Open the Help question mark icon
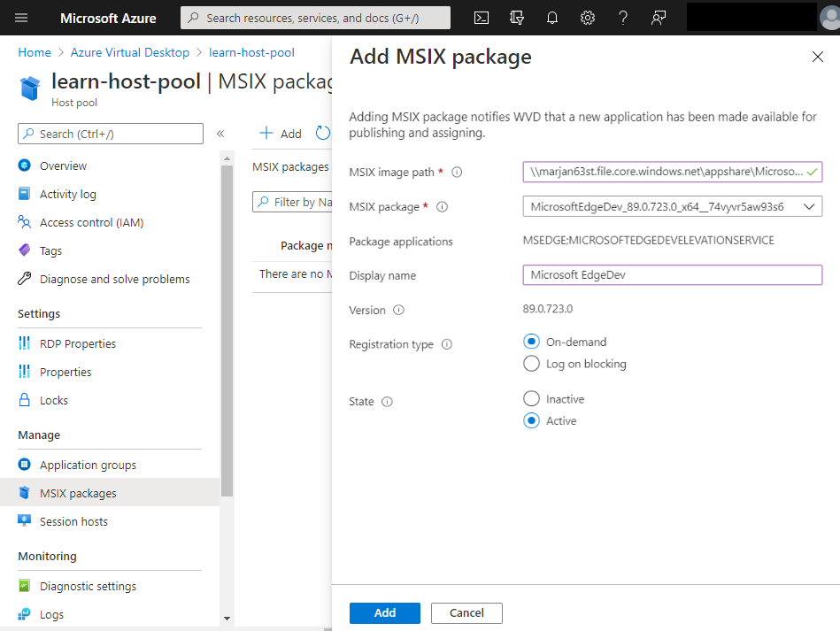840x631 pixels. [622, 18]
